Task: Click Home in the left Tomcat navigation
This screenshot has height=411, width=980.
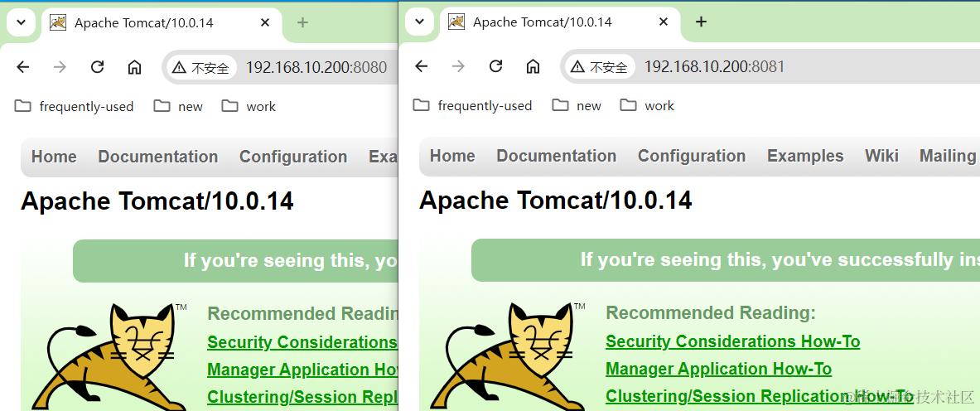Action: click(54, 157)
